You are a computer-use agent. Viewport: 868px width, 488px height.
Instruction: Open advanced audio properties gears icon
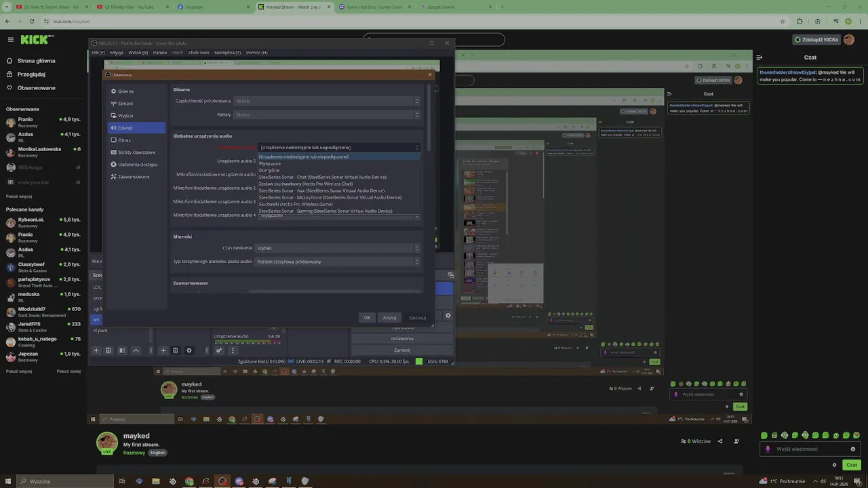click(x=220, y=350)
